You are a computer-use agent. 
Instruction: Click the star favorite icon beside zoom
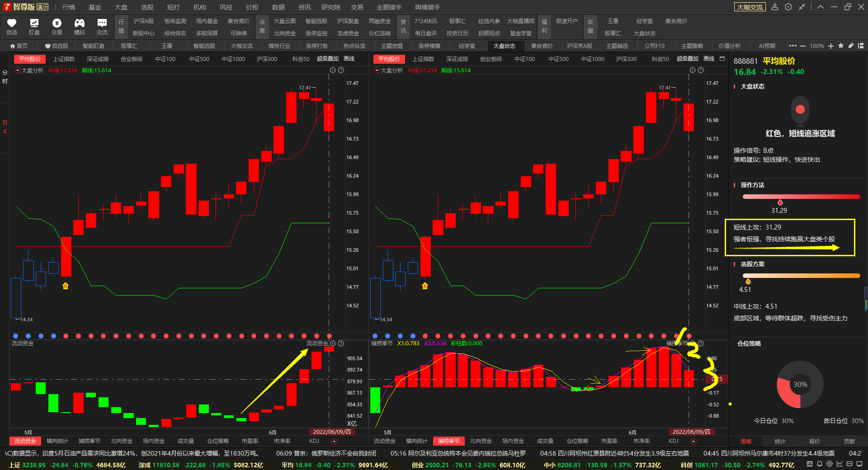pos(841,46)
